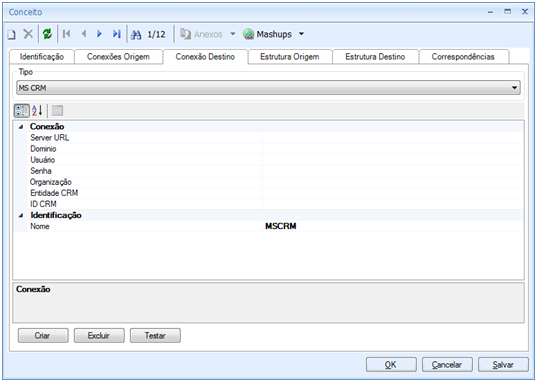
Task: Click the Anexos attachments icon
Action: pos(185,34)
